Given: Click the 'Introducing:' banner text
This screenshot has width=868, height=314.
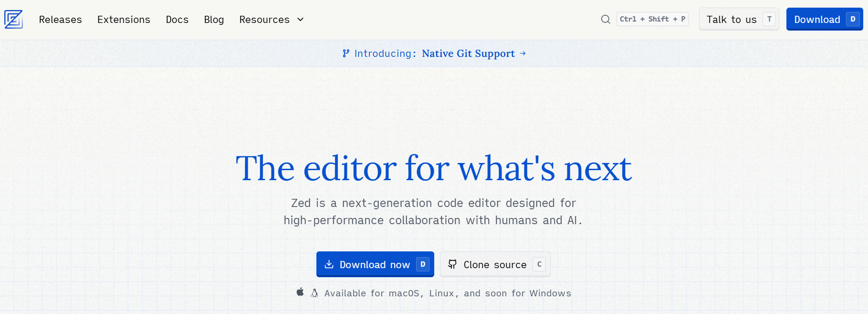Looking at the screenshot, I should tap(385, 54).
